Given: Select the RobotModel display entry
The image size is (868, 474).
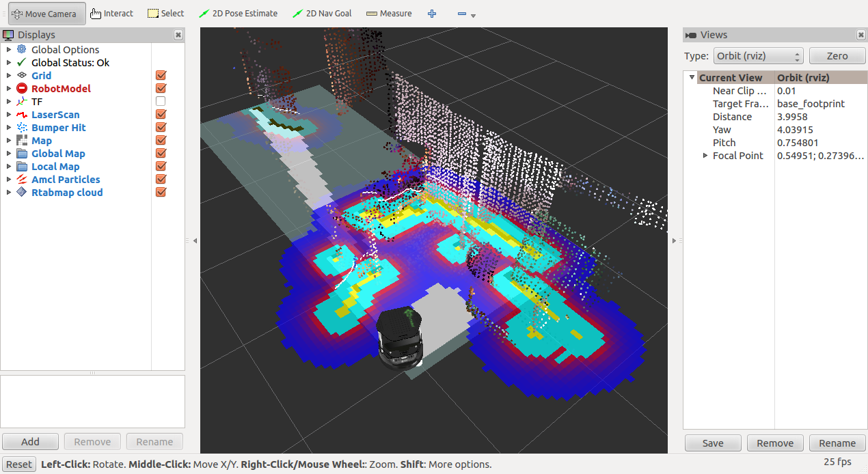Looking at the screenshot, I should [61, 89].
